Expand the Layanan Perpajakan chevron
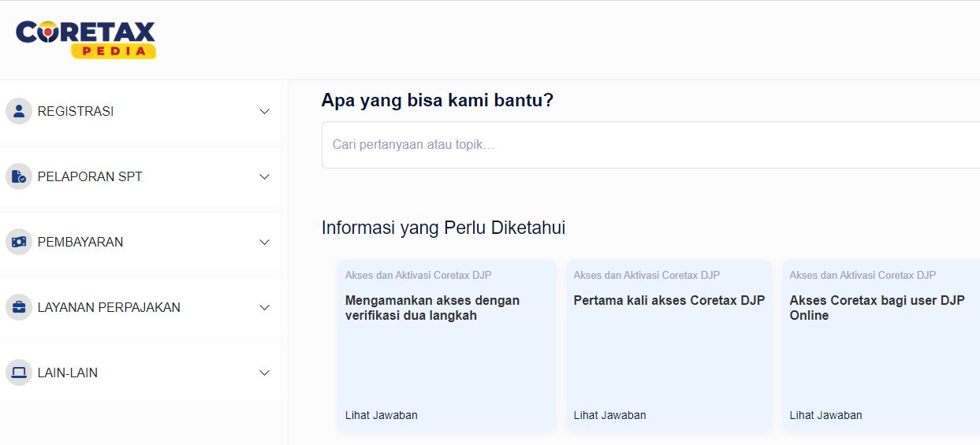Screen dimensions: 980x445 [x=265, y=307]
